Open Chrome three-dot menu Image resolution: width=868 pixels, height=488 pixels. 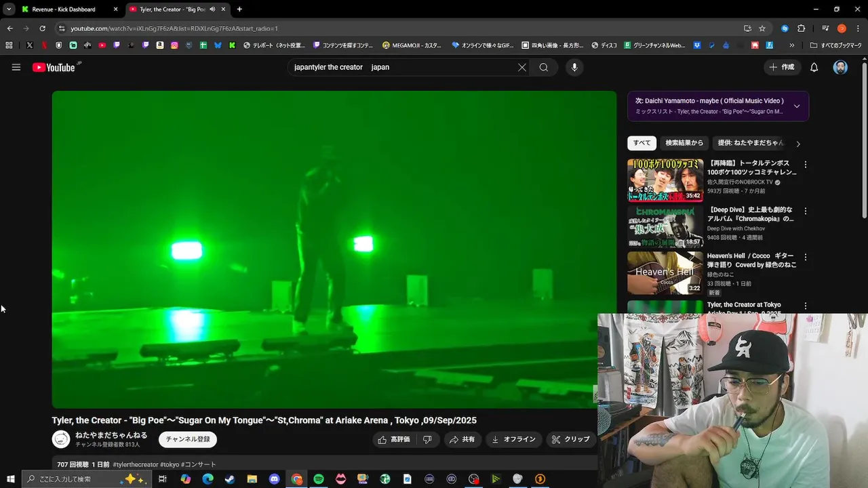[858, 28]
